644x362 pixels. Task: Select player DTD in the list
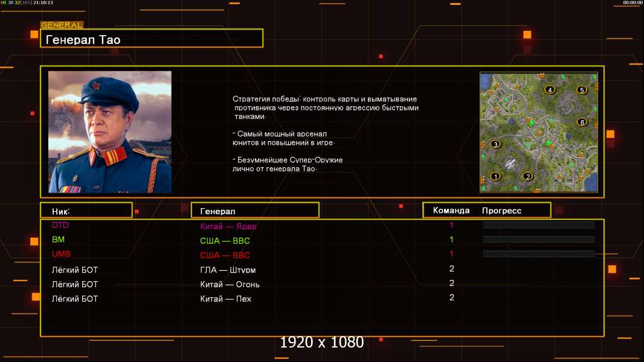(60, 225)
